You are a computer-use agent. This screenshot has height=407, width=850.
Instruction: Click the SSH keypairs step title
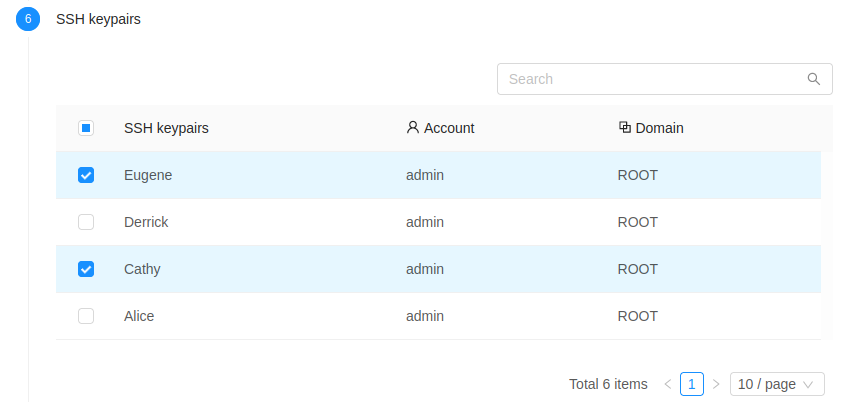tap(98, 19)
